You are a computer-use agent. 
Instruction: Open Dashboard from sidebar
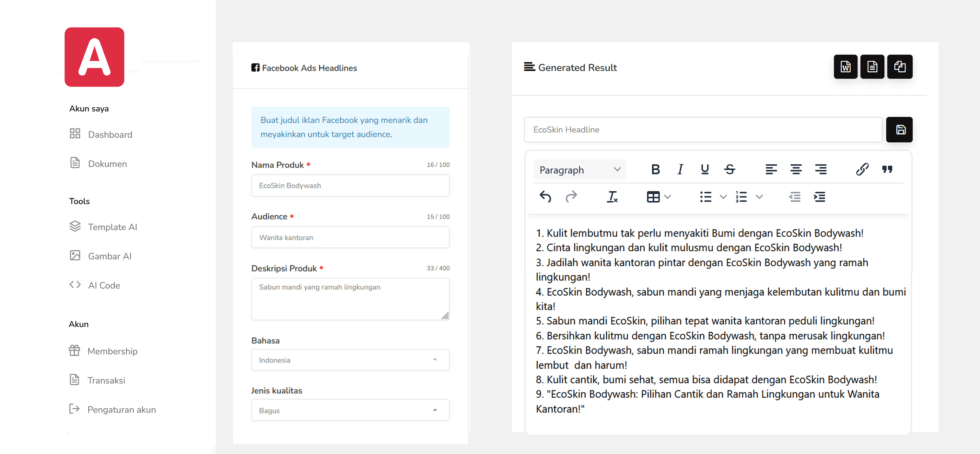tap(110, 134)
